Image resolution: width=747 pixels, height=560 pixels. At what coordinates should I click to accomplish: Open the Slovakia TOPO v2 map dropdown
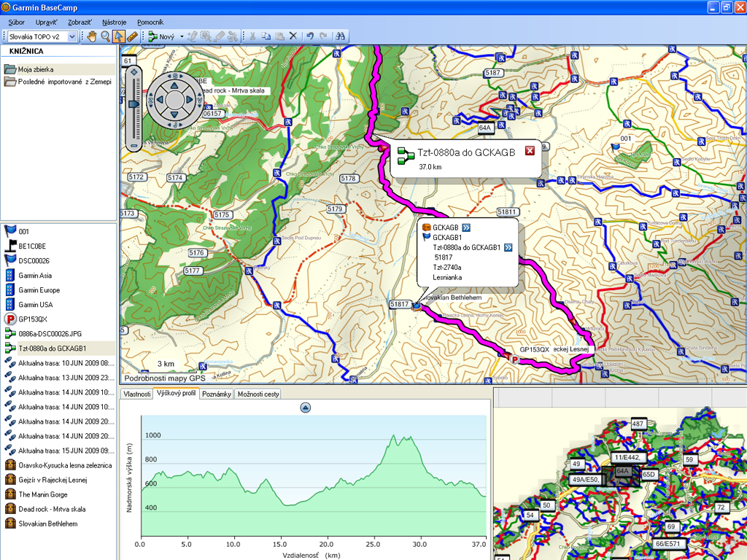point(42,36)
